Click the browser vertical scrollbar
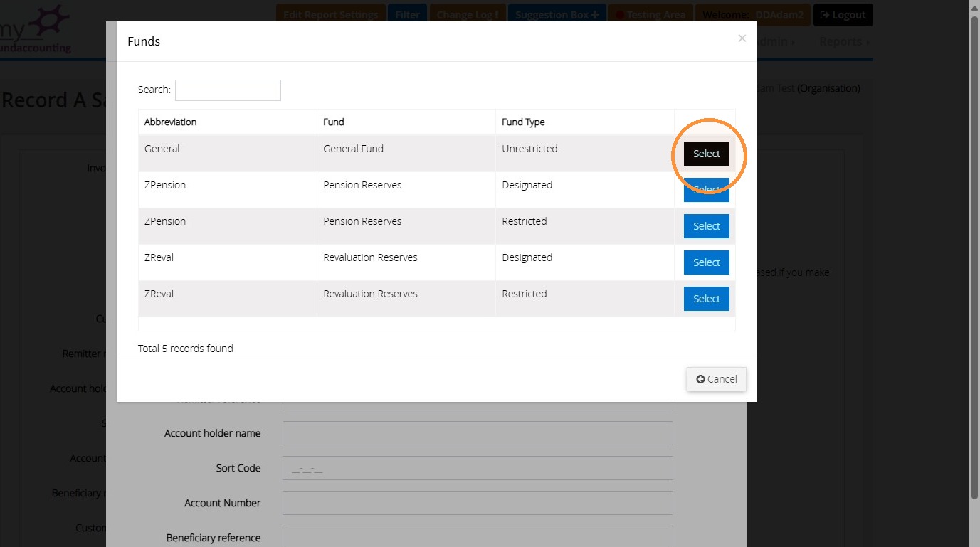 pyautogui.click(x=974, y=256)
